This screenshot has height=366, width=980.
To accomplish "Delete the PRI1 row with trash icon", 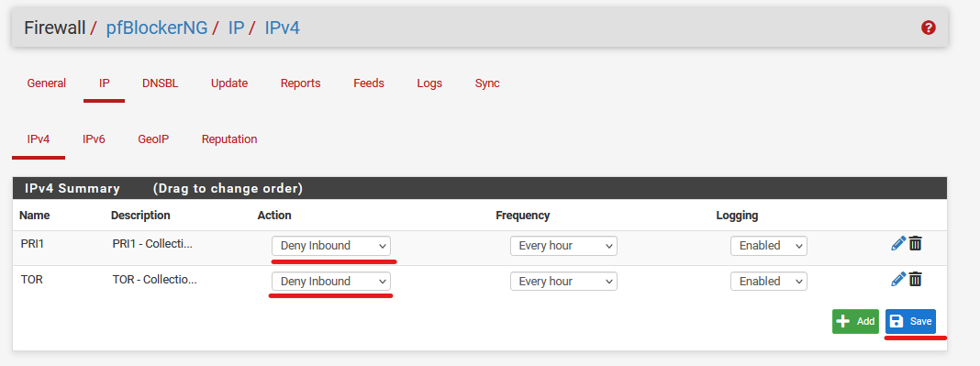I will click(915, 244).
